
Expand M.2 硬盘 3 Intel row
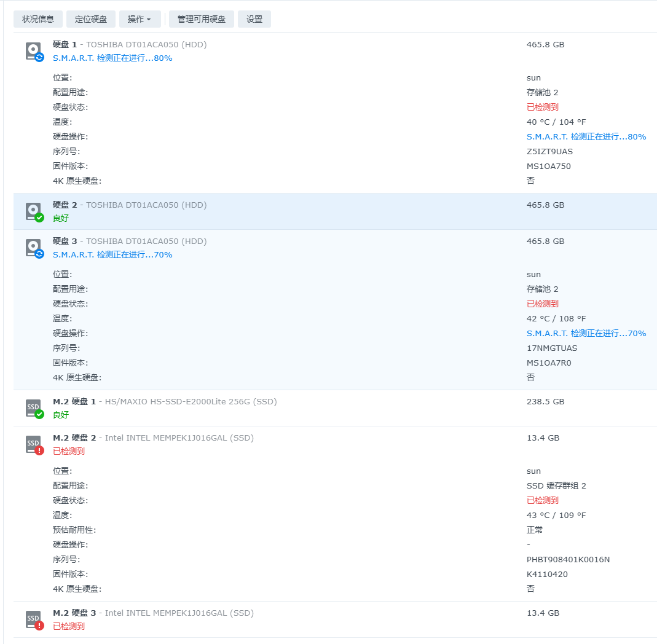tap(307, 619)
